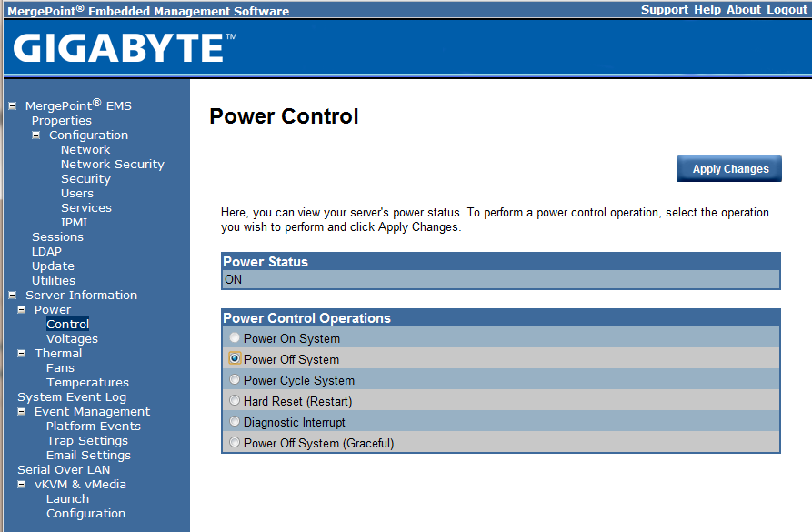Collapse the vKVM & vMedia node

pos(21,485)
